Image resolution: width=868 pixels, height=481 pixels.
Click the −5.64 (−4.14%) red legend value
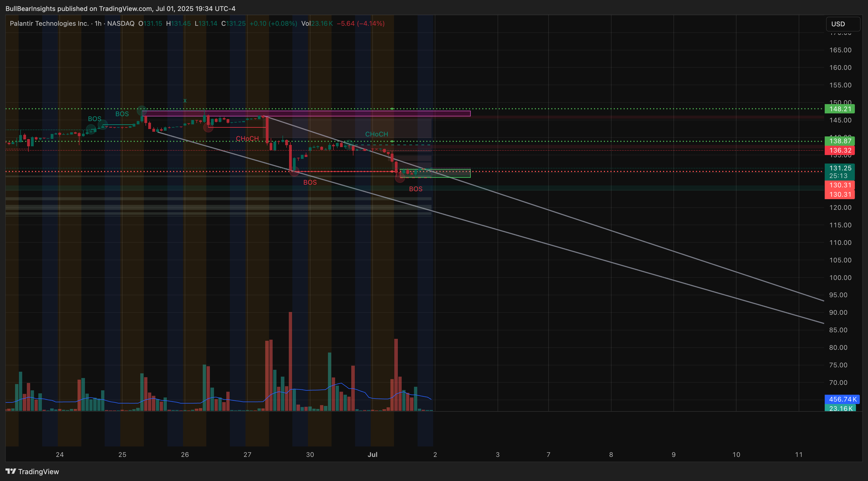(x=361, y=24)
